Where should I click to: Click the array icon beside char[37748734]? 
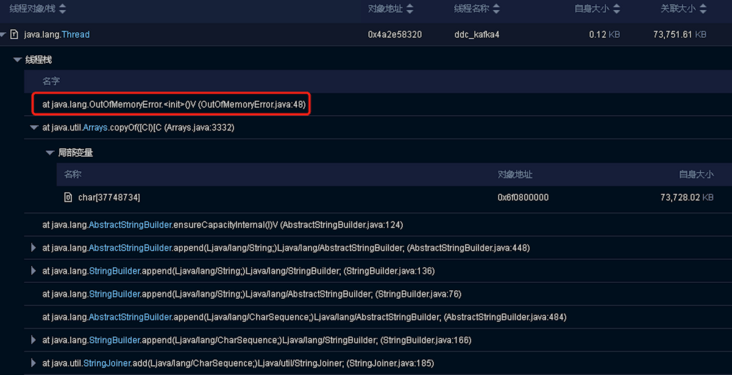coord(68,197)
